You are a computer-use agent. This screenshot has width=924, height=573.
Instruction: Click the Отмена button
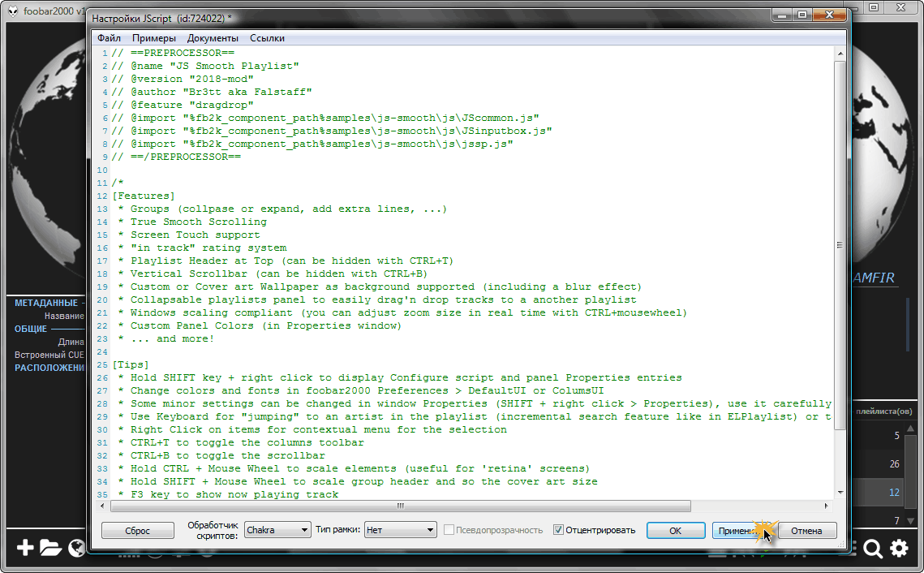pos(806,531)
